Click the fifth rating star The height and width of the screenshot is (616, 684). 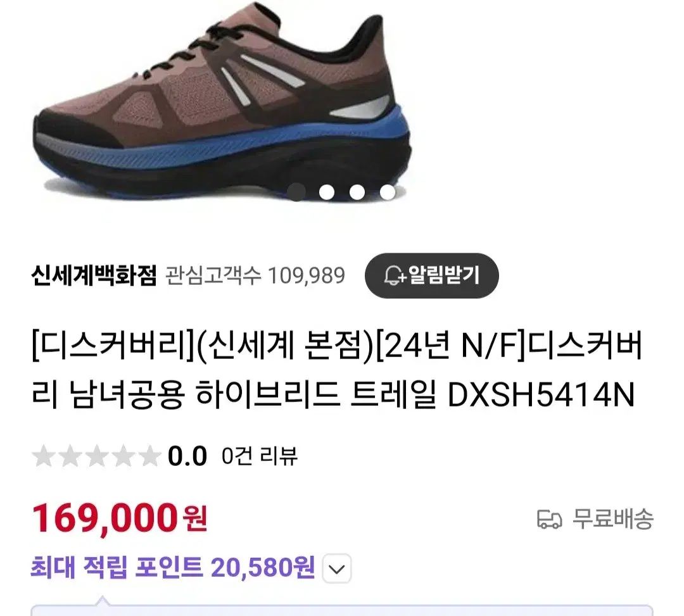point(149,456)
